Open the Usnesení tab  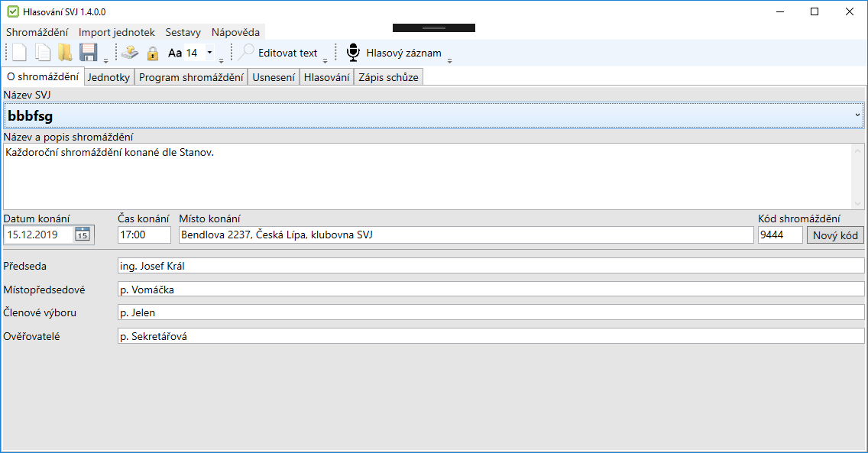coord(274,77)
